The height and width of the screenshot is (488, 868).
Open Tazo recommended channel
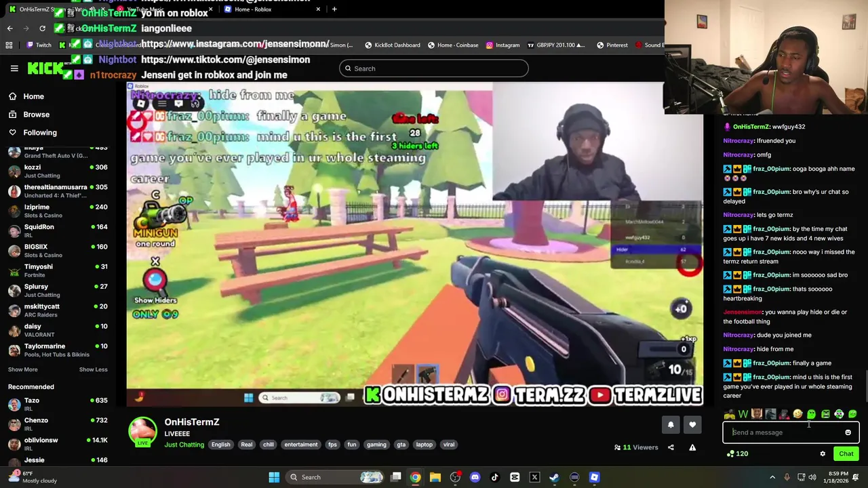click(57, 405)
